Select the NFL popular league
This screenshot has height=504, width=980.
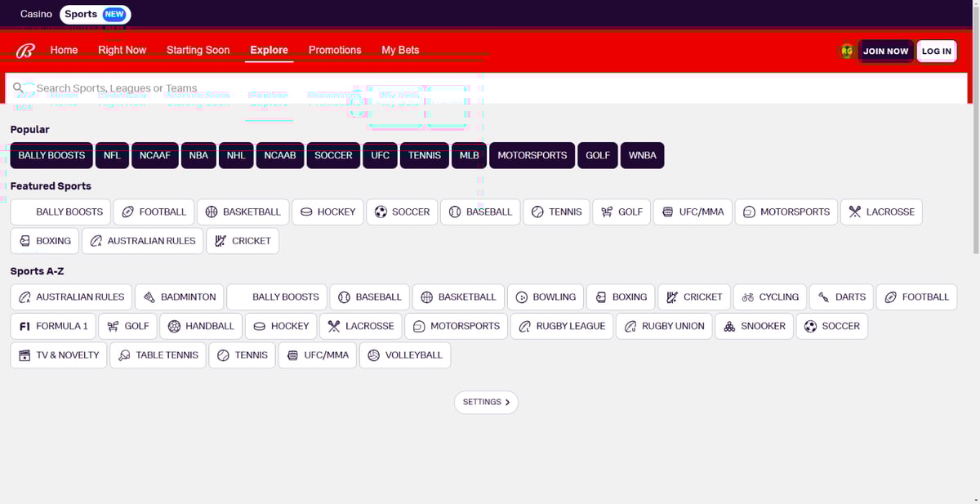click(x=113, y=155)
